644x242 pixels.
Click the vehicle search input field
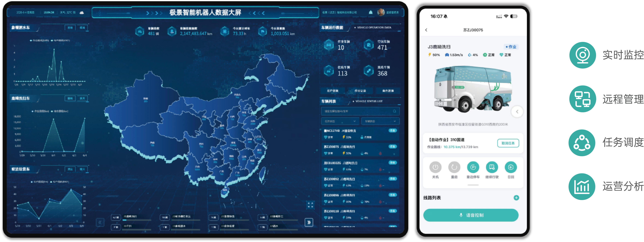point(360,111)
